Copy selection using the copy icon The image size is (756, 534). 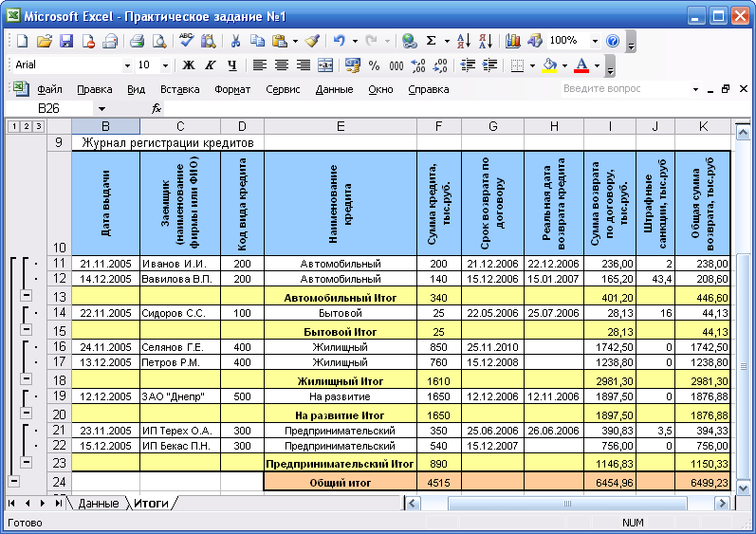tap(257, 41)
